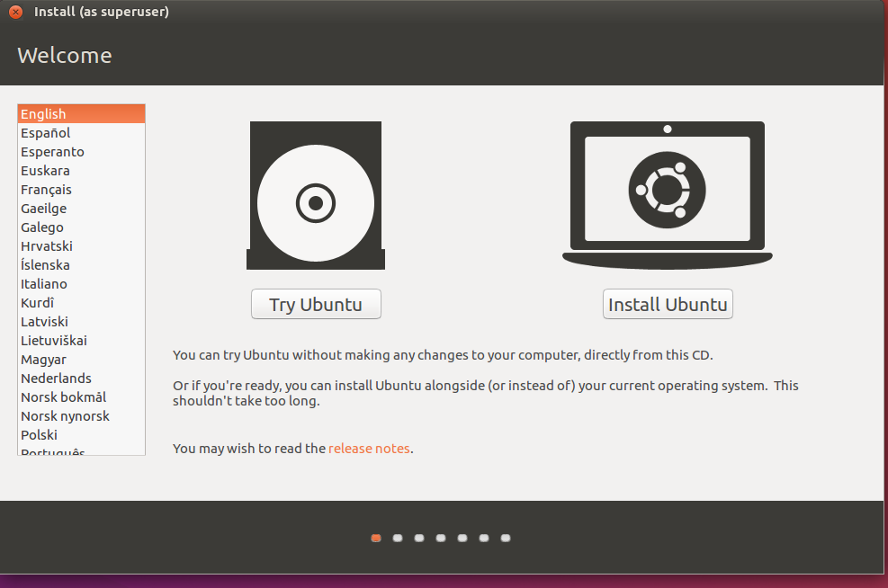Select Hrvatski as the language
Viewport: 888px width, 588px height.
tap(82, 246)
